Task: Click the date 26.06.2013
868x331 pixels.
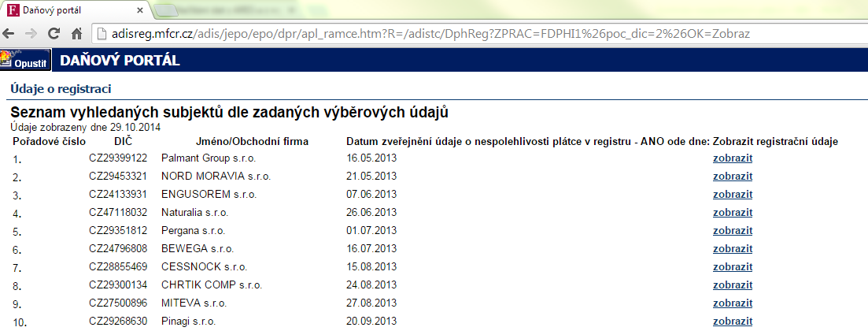Action: click(371, 213)
